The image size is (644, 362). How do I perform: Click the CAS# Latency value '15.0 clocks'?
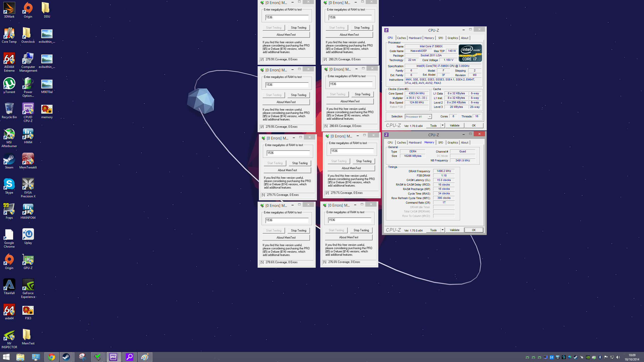click(444, 180)
